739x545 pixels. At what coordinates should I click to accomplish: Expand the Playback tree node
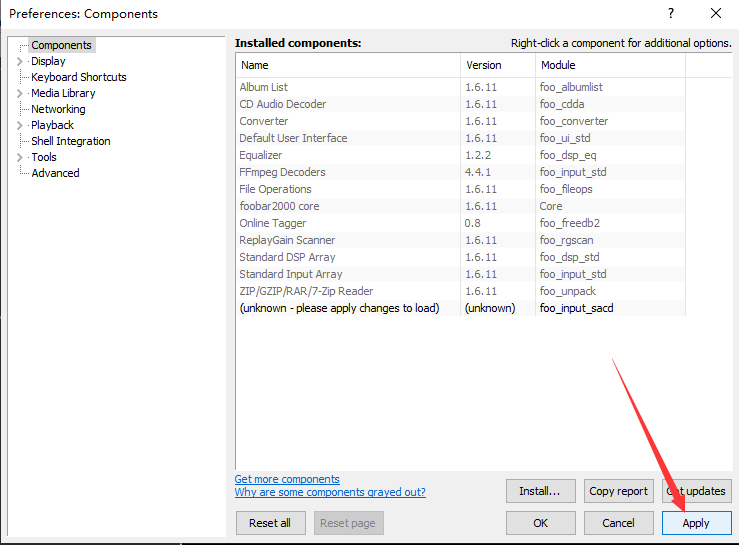(20, 125)
